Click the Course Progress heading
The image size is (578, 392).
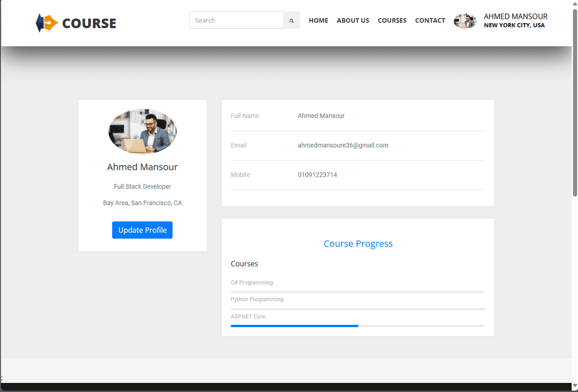click(358, 244)
